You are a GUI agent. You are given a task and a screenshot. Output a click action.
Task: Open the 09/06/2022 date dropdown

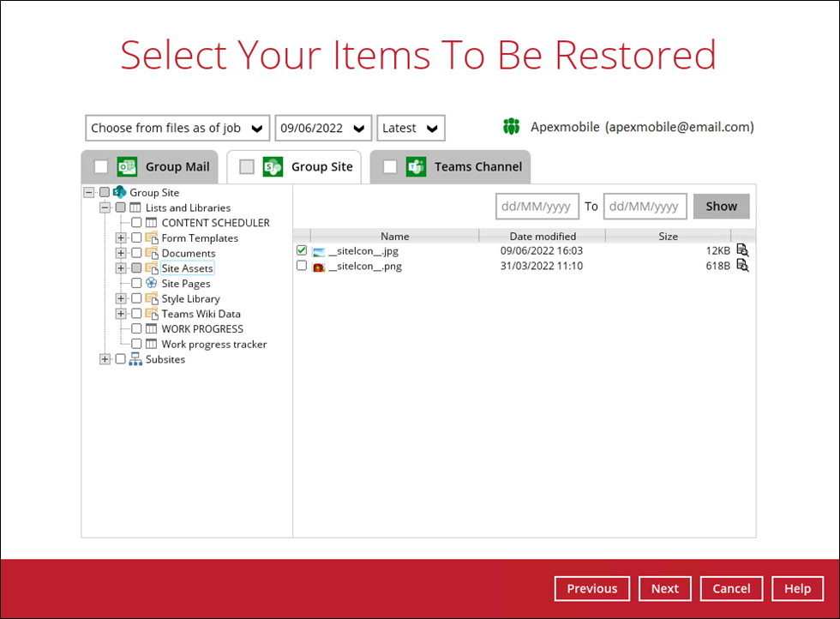coord(323,128)
